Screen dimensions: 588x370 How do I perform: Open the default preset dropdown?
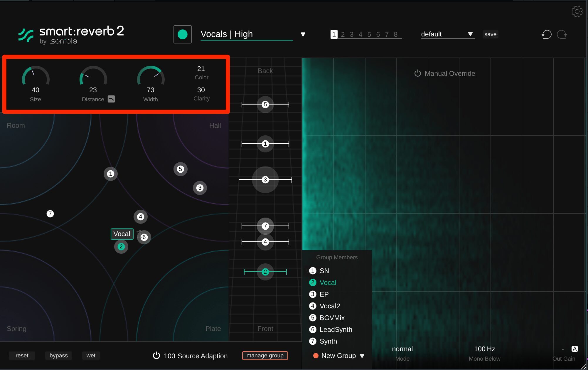(448, 34)
